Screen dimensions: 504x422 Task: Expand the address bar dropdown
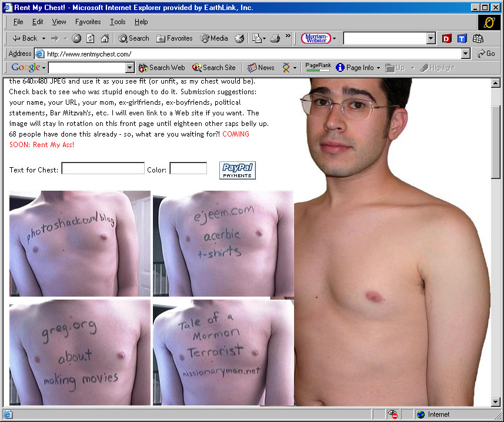pyautogui.click(x=466, y=54)
